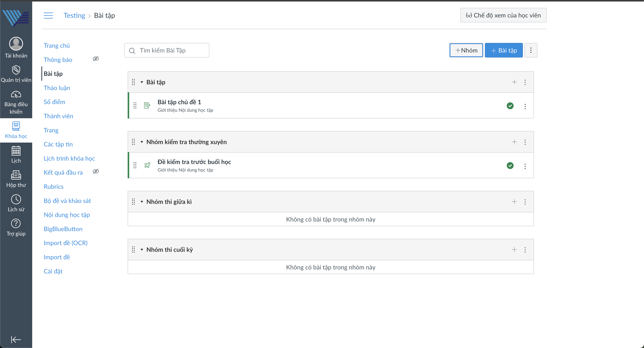Click the + Nhóm button
The width and height of the screenshot is (644, 348).
tap(466, 50)
